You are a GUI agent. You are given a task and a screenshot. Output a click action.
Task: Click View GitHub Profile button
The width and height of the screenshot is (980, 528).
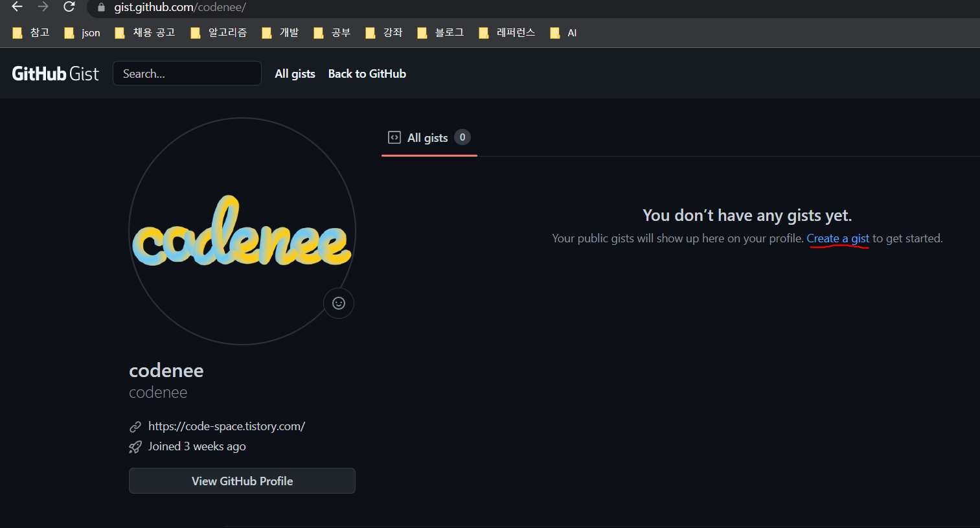[242, 481]
